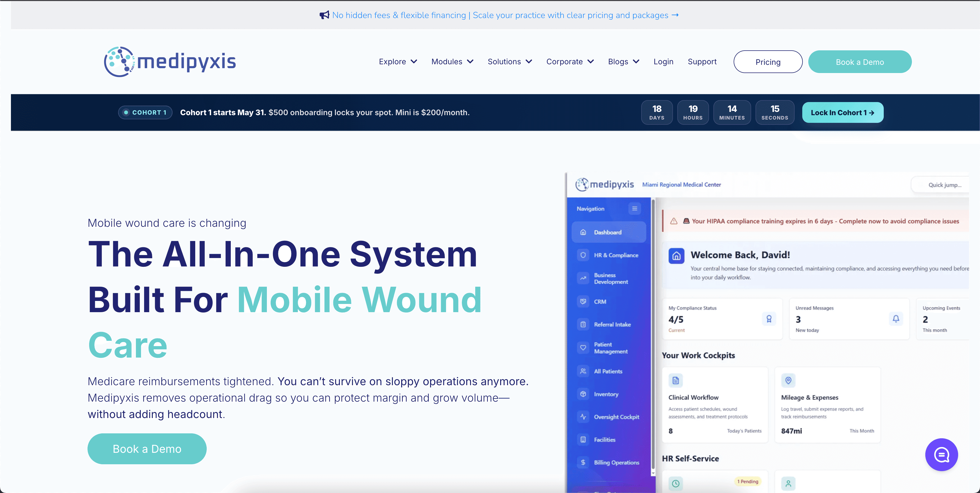Open the Mileage & Expenses cockpit card
The image size is (980, 493).
(827, 405)
